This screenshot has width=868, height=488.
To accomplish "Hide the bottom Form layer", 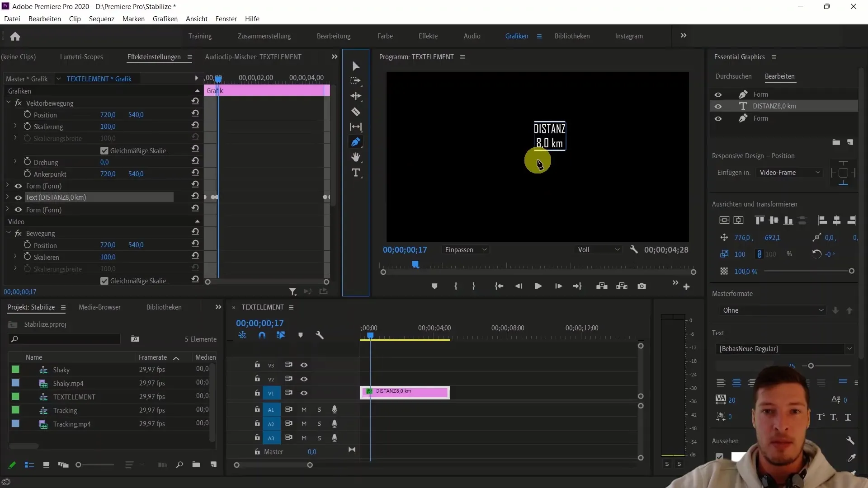I will tap(718, 119).
